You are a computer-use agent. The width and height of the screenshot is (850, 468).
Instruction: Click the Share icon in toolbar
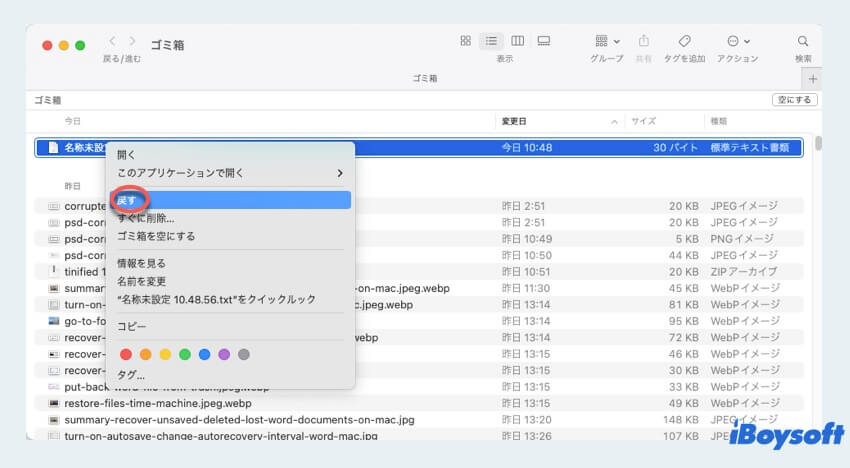[644, 41]
